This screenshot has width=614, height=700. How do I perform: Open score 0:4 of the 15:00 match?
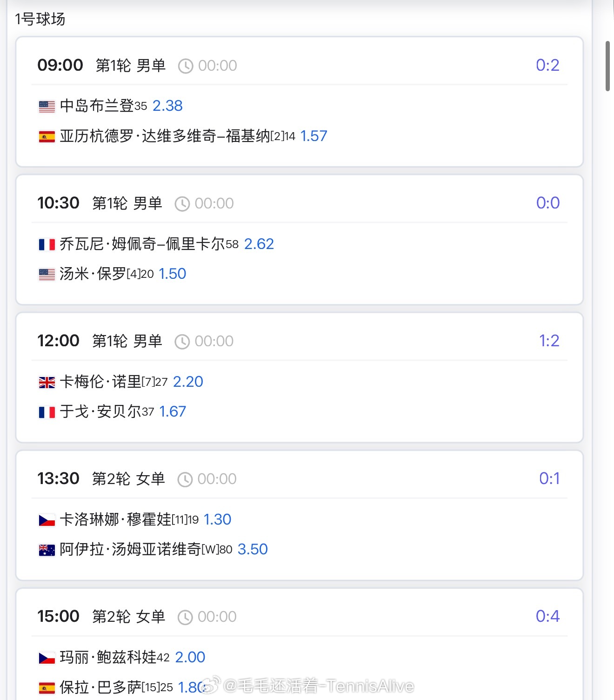547,616
